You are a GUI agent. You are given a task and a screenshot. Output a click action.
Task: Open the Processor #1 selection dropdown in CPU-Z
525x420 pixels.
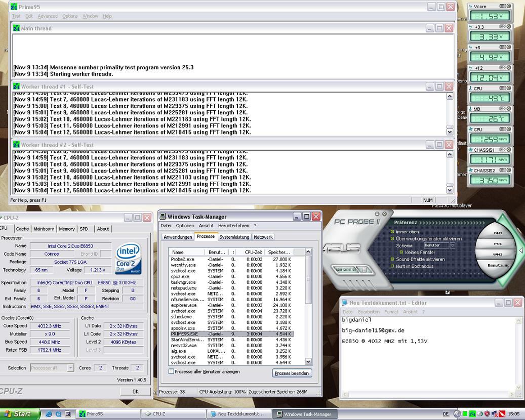click(x=70, y=368)
